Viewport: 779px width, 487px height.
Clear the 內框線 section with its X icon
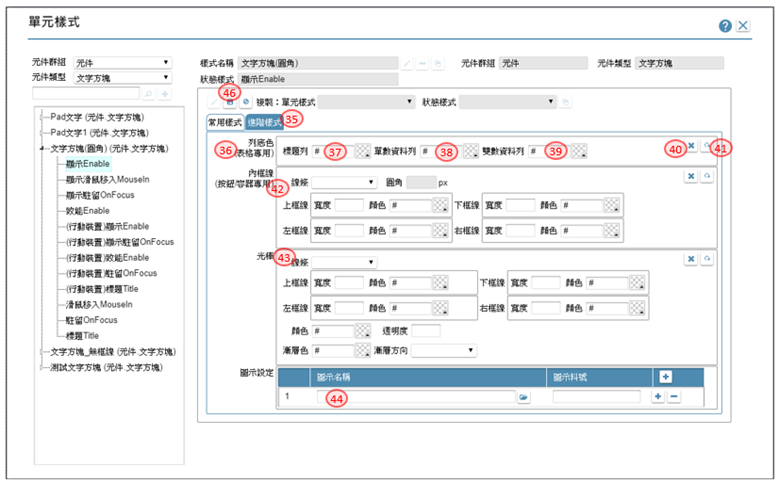point(691,176)
